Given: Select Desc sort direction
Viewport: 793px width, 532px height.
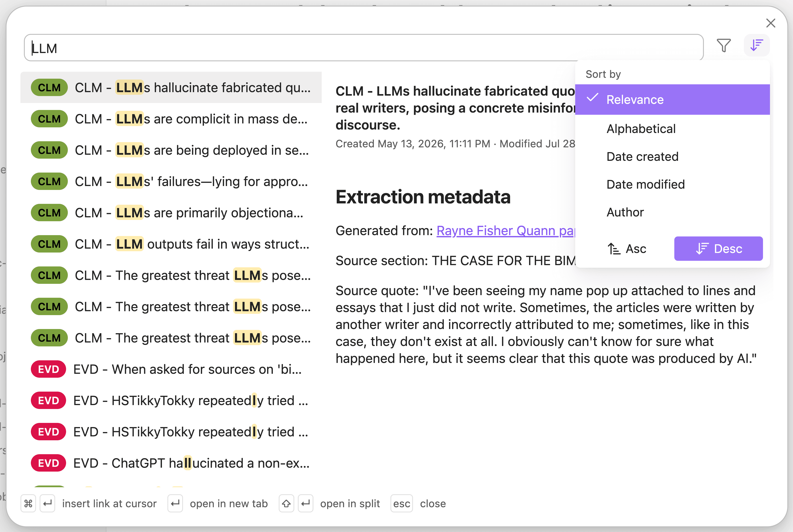Looking at the screenshot, I should 718,249.
